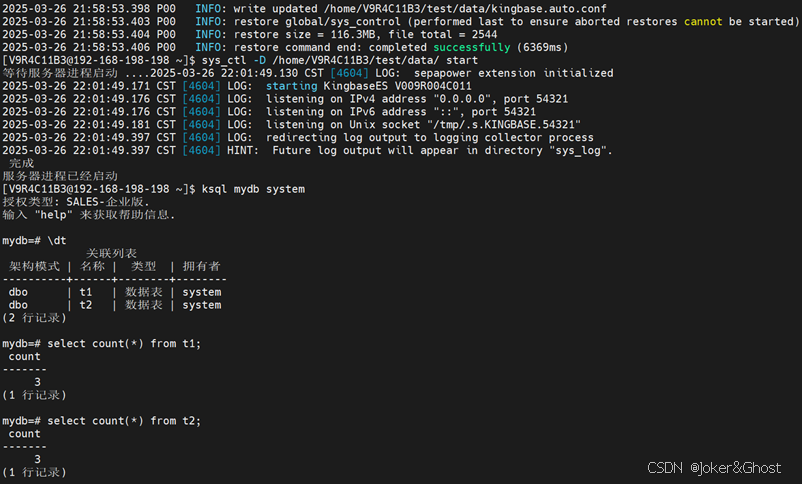This screenshot has width=802, height=484.
Task: Click 'select count(*) from t2;' query
Action: tap(124, 421)
